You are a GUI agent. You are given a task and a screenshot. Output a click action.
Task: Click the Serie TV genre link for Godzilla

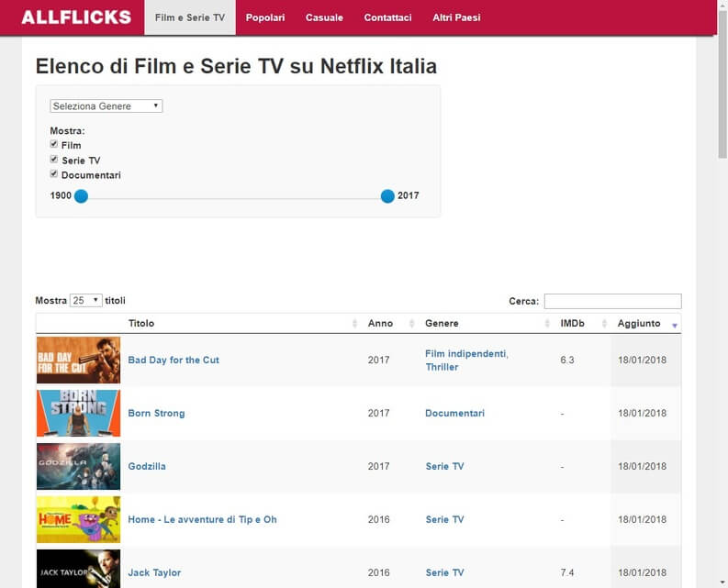(444, 466)
